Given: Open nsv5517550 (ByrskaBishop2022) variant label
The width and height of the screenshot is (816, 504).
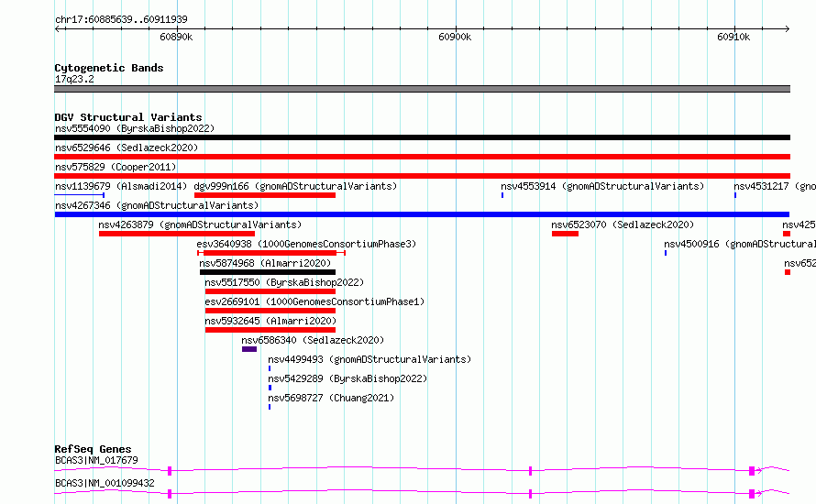Looking at the screenshot, I should click(284, 282).
